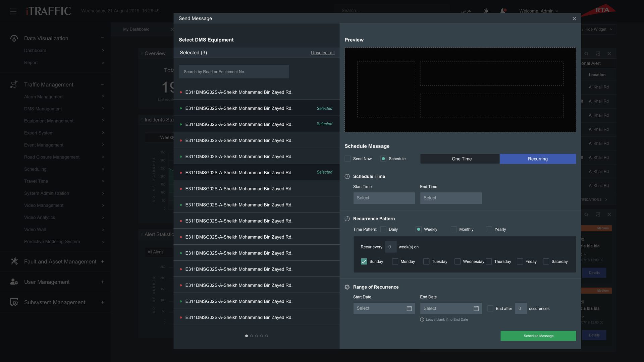Image resolution: width=644 pixels, height=362 pixels.
Task: Toggle the brightness theme sun icon
Action: coord(486,11)
